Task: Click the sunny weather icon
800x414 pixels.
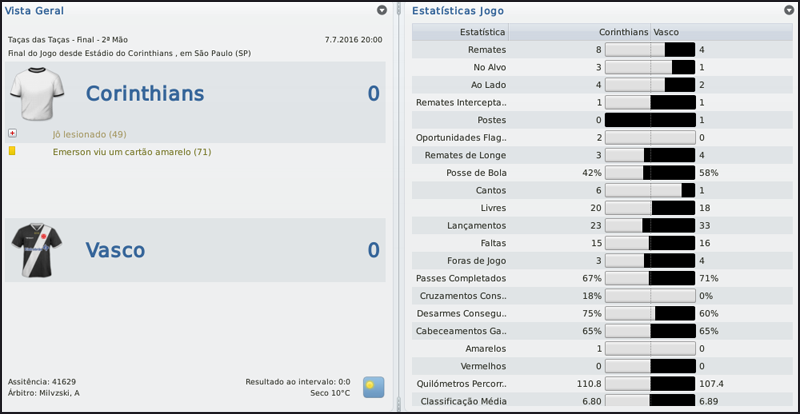Action: pyautogui.click(x=374, y=387)
